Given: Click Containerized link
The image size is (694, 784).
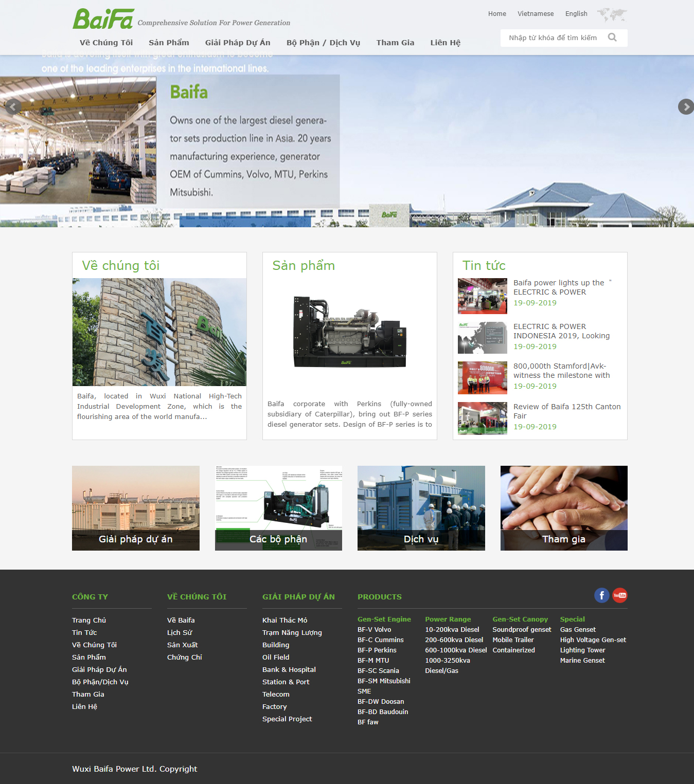Looking at the screenshot, I should [x=514, y=650].
